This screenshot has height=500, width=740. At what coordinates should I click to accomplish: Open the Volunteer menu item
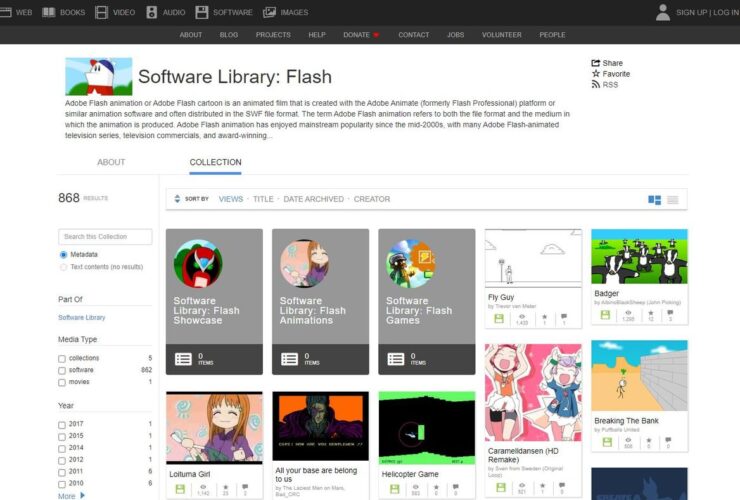(502, 35)
